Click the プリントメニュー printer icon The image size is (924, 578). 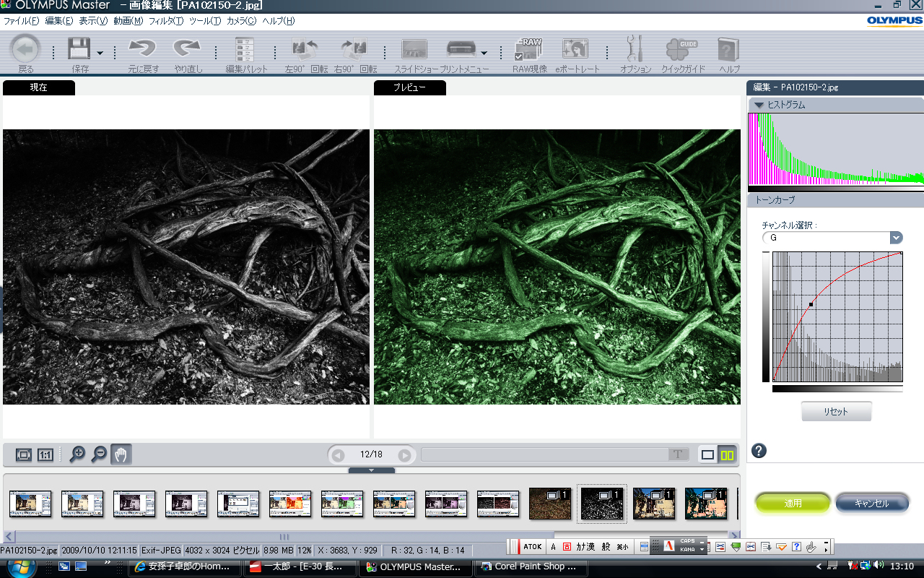[461, 49]
